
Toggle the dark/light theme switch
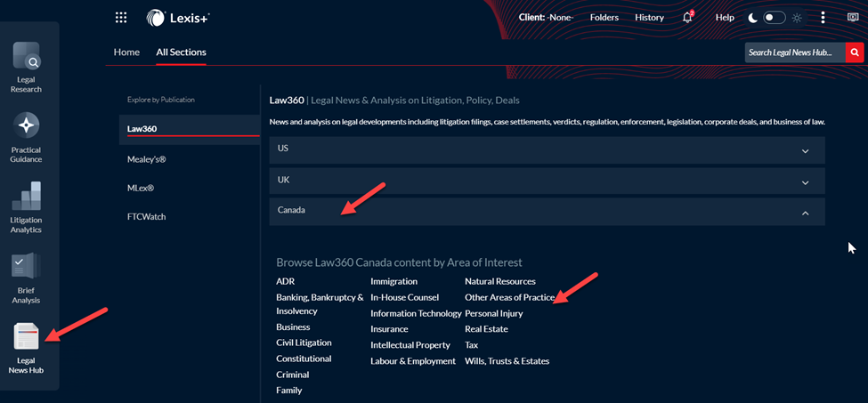coord(775,18)
